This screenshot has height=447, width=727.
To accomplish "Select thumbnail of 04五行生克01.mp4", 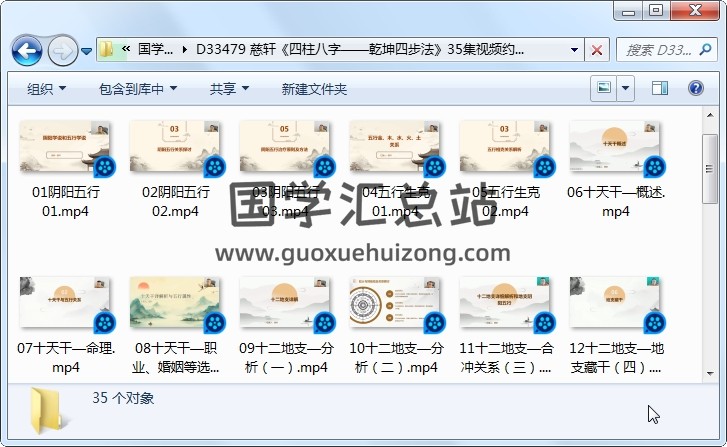I will [395, 147].
